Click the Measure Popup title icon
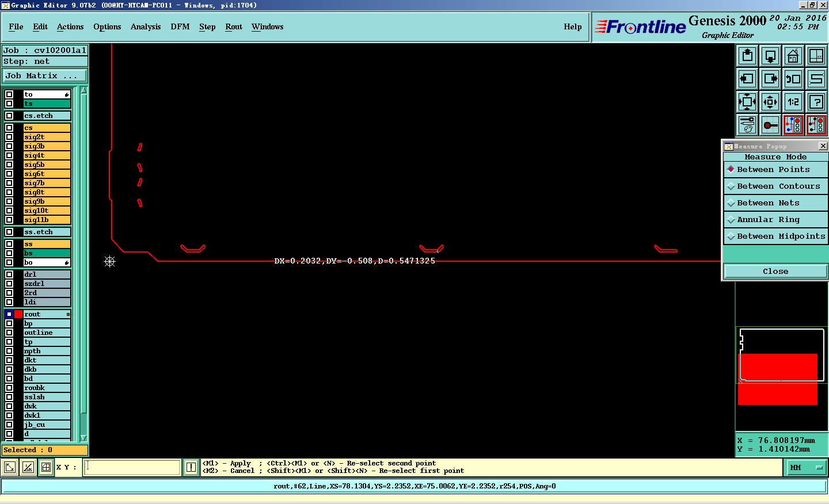Viewport: 829px width, 504px height. tap(728, 146)
